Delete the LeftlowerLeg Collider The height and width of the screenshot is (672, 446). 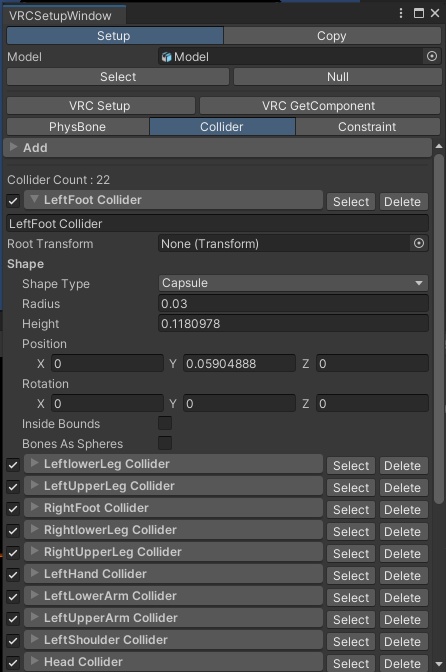(x=404, y=465)
